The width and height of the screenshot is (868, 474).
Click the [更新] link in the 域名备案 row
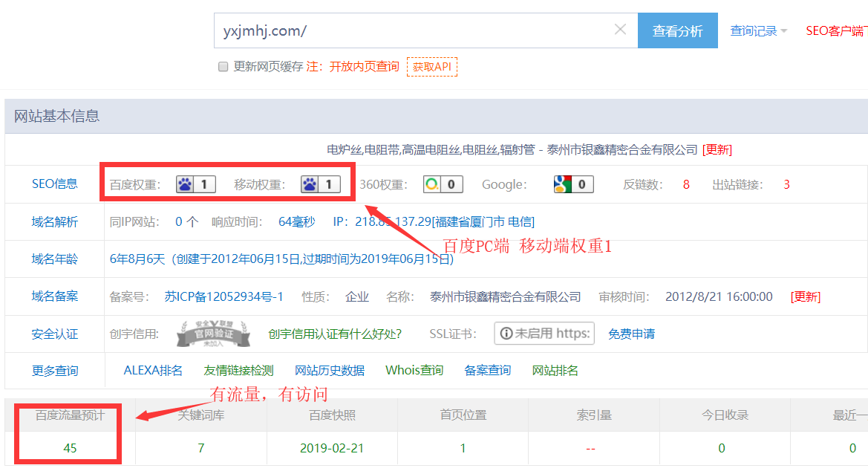pyautogui.click(x=806, y=296)
